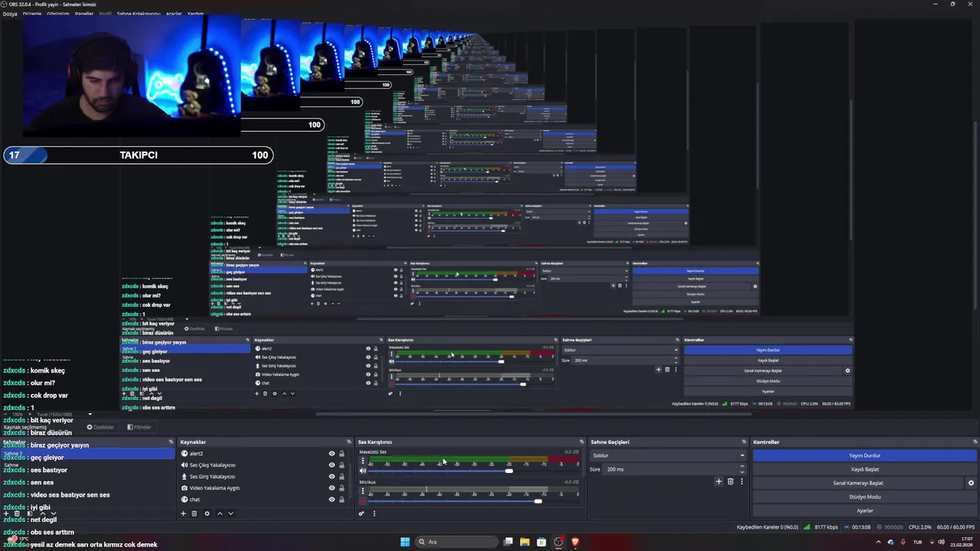Add a new source with the plus icon in Kaynaklar

[x=183, y=514]
